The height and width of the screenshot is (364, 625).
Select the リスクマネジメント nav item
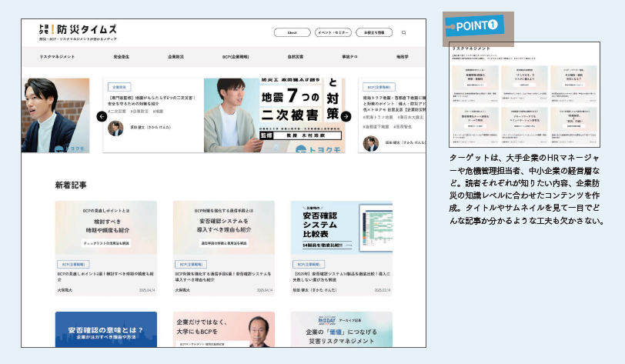(x=57, y=57)
